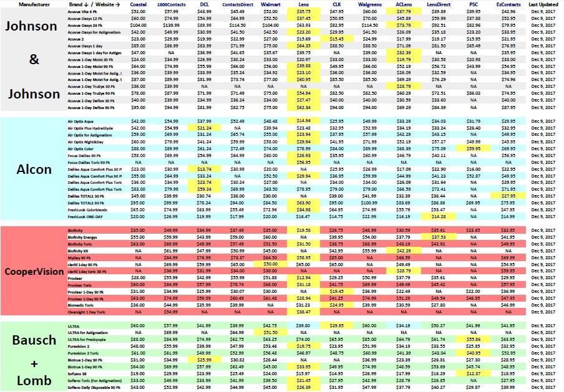564x392 pixels.
Task: Select Lens price $38.47 for Clearsight 1 Day Toric
Action: tap(304, 312)
